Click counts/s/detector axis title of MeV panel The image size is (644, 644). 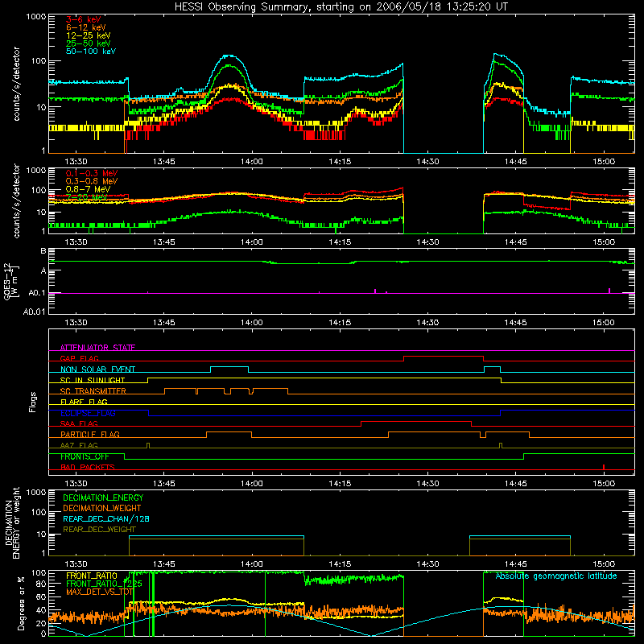click(17, 200)
